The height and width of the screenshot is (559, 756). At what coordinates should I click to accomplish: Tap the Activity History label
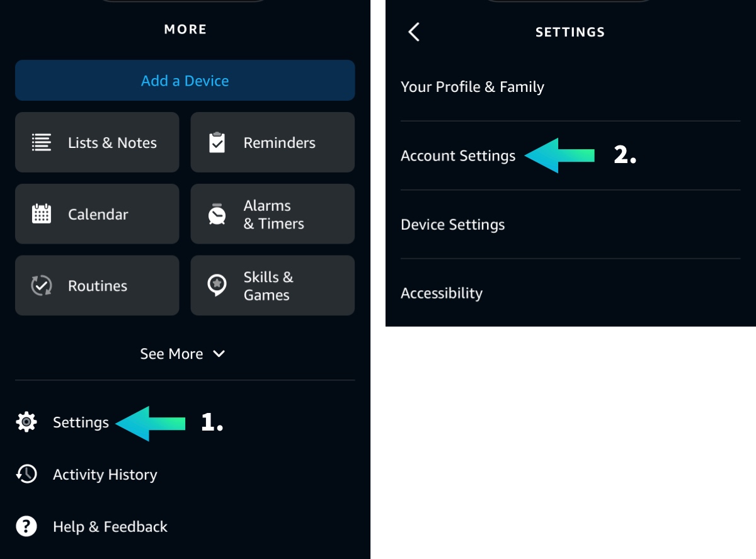click(x=105, y=475)
